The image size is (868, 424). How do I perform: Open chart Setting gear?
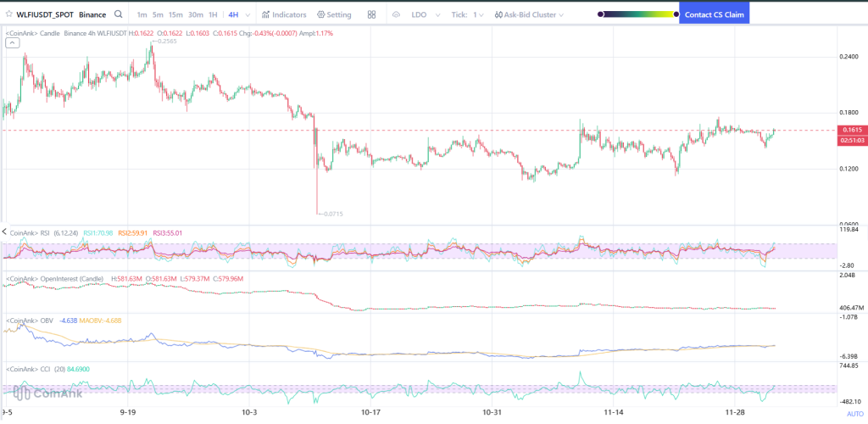click(x=334, y=14)
